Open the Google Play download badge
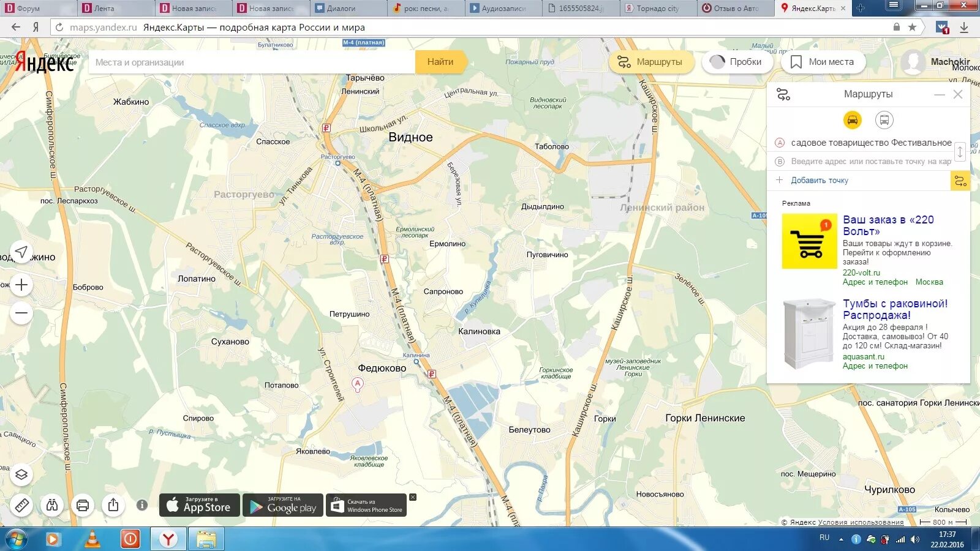 [283, 505]
